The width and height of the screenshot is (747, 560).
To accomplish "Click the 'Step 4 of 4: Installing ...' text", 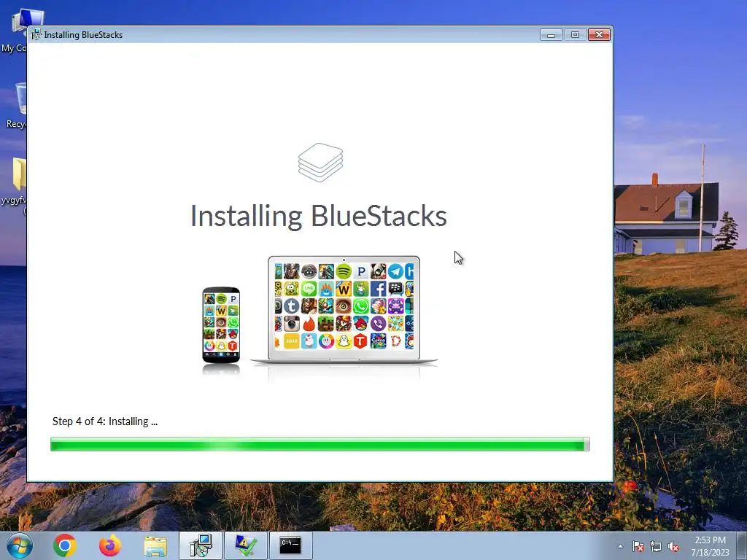I will pyautogui.click(x=105, y=421).
